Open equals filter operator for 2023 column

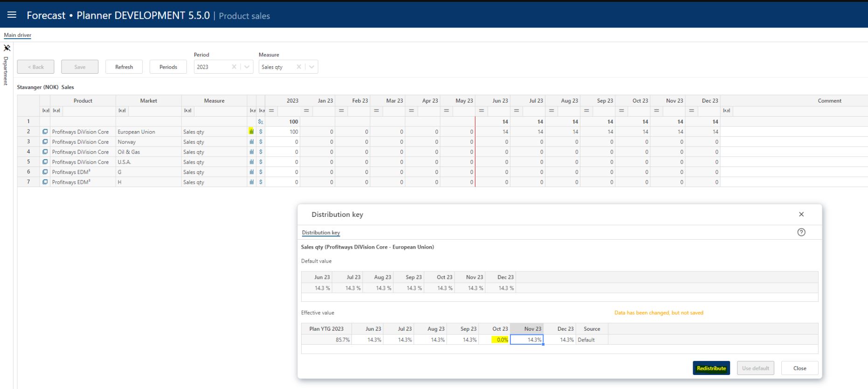click(271, 111)
